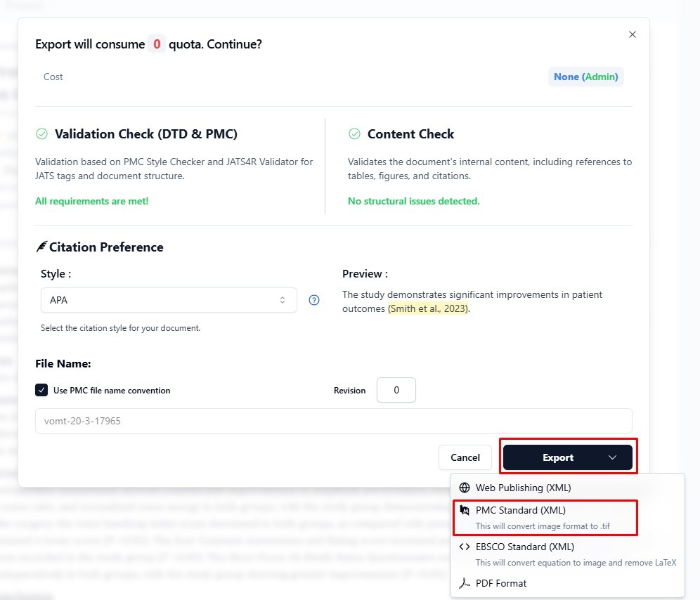Image resolution: width=700 pixels, height=600 pixels.
Task: Expand the Export button chevron arrow
Action: [x=612, y=457]
